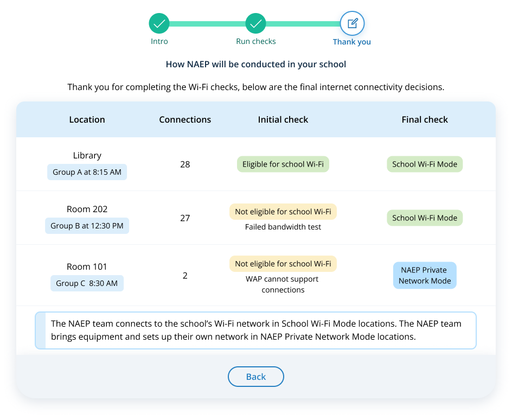Click the Intro step checkmark icon
Viewport: 512px width, 420px height.
click(159, 23)
